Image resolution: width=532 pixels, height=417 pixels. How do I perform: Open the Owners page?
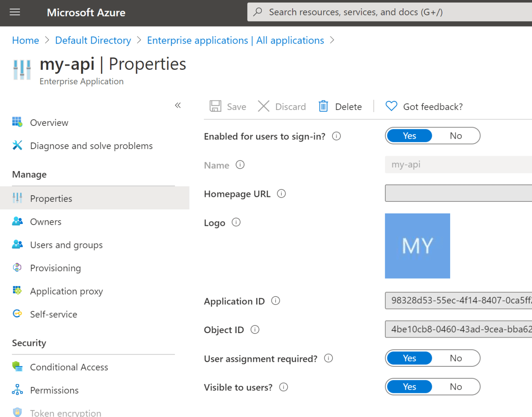(x=46, y=221)
